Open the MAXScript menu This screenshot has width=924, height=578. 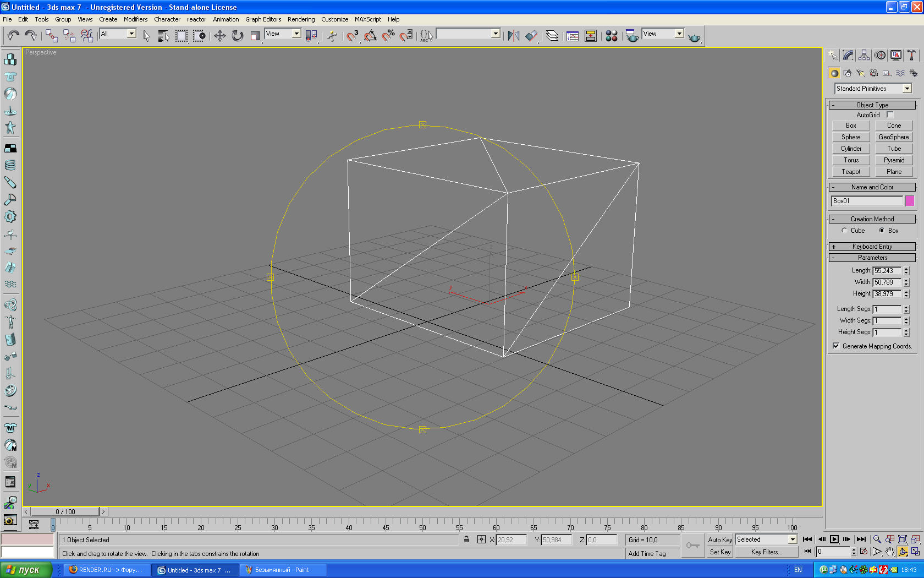(367, 19)
